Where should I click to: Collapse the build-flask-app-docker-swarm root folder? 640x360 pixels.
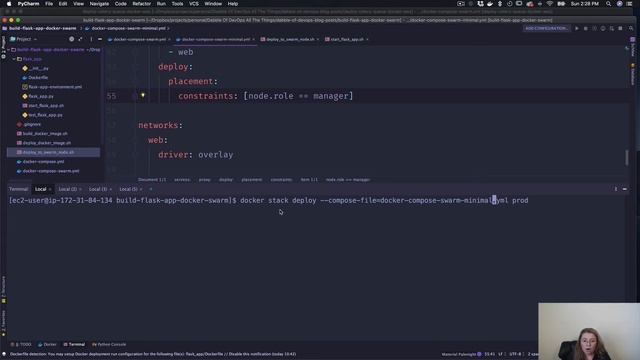click(x=9, y=50)
